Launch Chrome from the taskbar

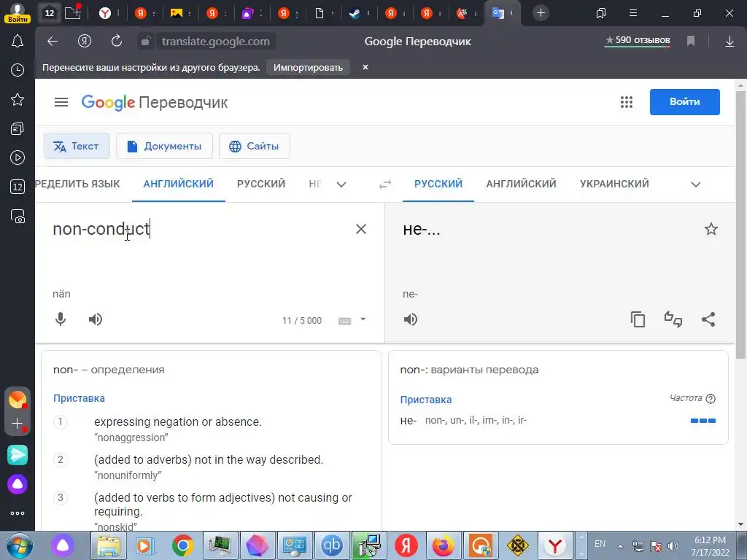[x=182, y=545]
